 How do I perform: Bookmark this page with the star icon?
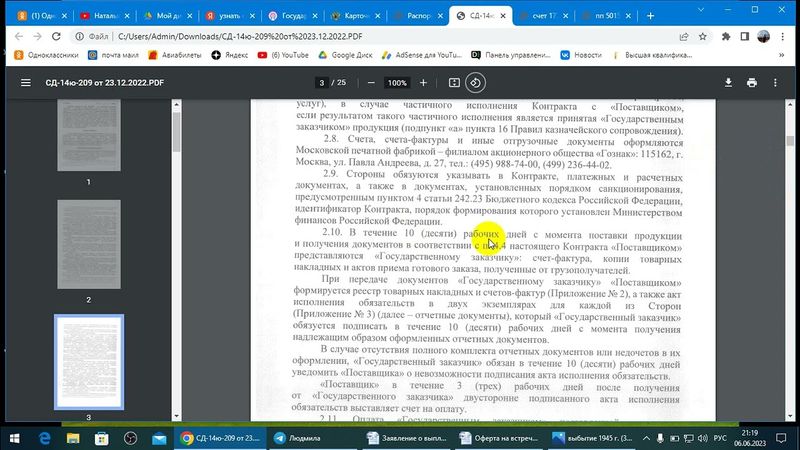pos(703,36)
